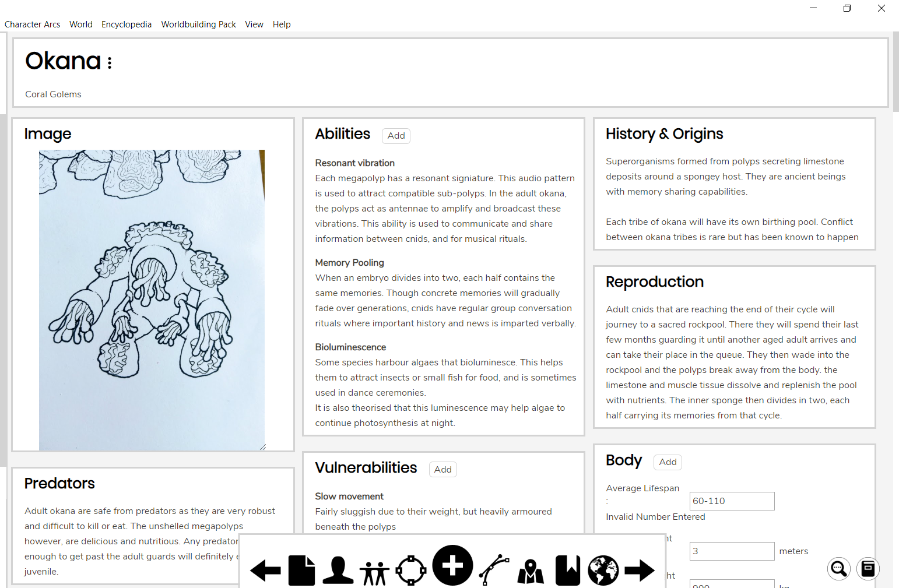Go forward with the right arrow icon
Image resolution: width=899 pixels, height=588 pixels.
[x=640, y=571]
